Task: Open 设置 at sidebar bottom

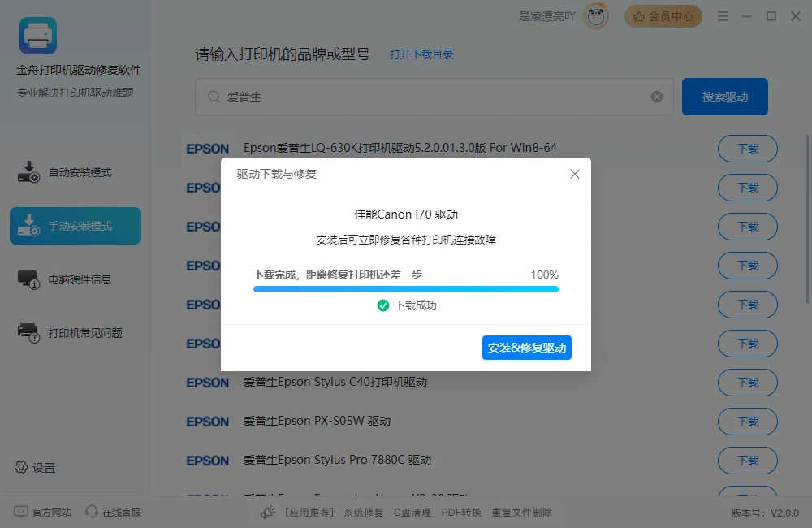Action: (35, 467)
